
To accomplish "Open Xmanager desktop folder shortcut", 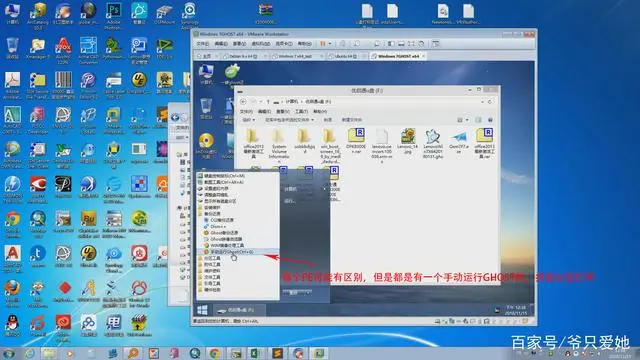I will point(38,49).
